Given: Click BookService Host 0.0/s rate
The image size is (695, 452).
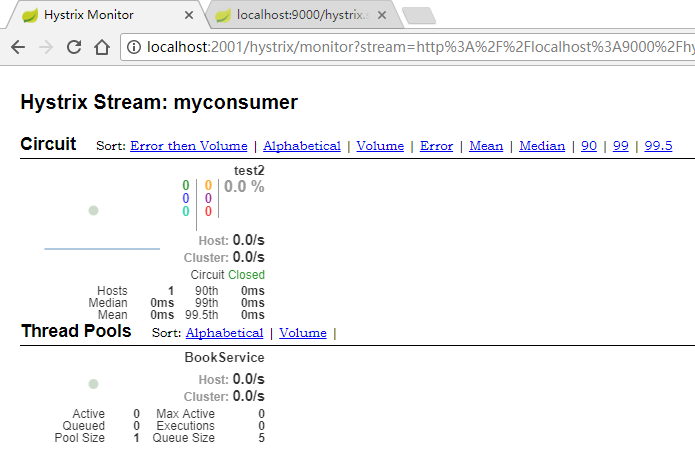Looking at the screenshot, I should (249, 379).
